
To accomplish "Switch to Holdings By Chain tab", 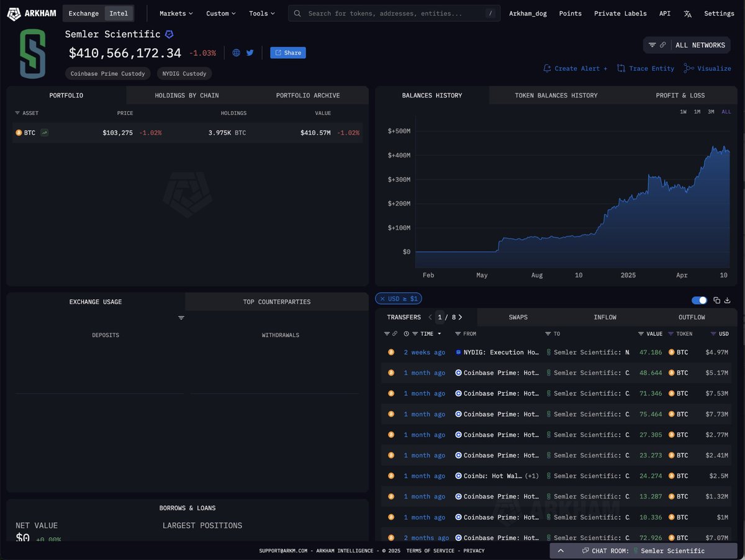I will pyautogui.click(x=187, y=95).
